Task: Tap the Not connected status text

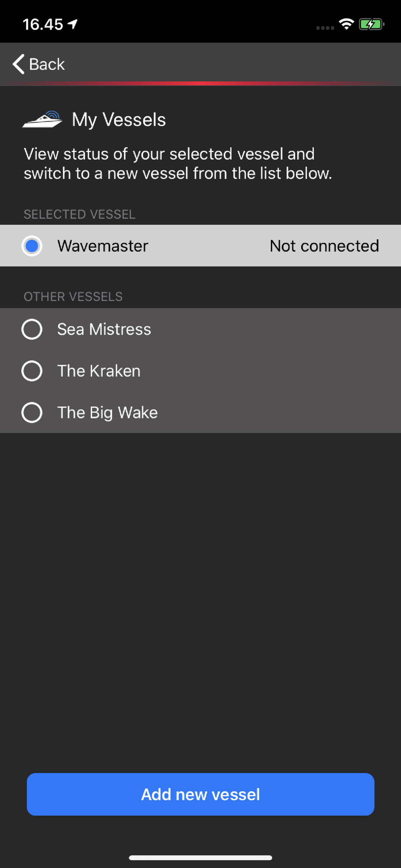Action: (x=324, y=246)
